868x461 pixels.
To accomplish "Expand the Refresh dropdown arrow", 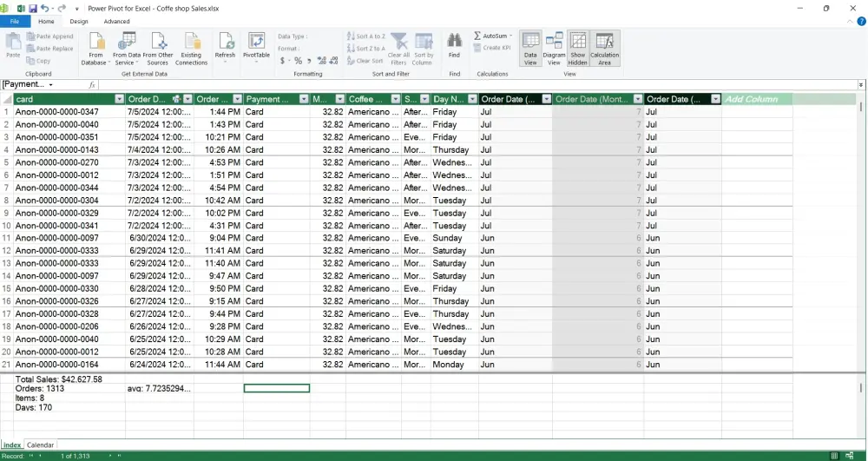I will [226, 62].
